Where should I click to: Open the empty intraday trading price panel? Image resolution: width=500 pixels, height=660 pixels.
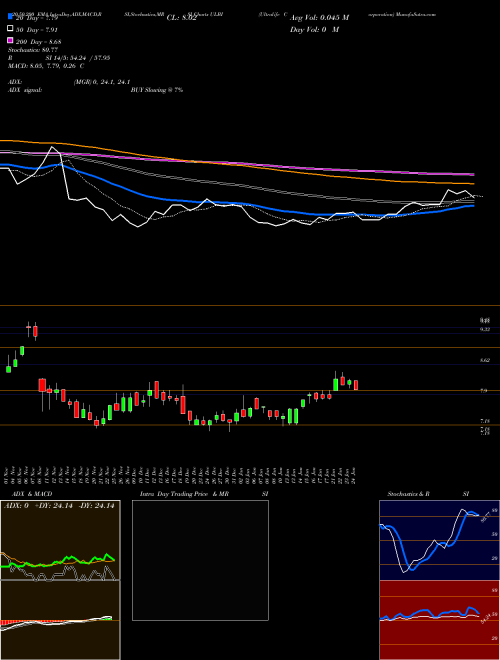(x=200, y=560)
